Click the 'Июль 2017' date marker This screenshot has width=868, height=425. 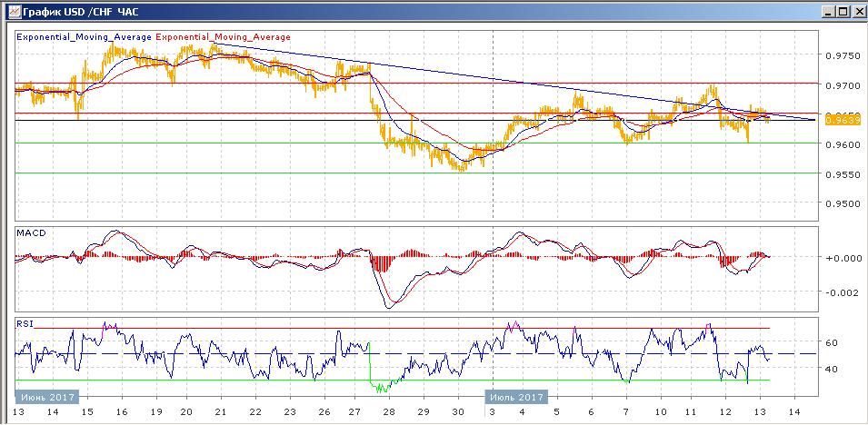tap(516, 397)
